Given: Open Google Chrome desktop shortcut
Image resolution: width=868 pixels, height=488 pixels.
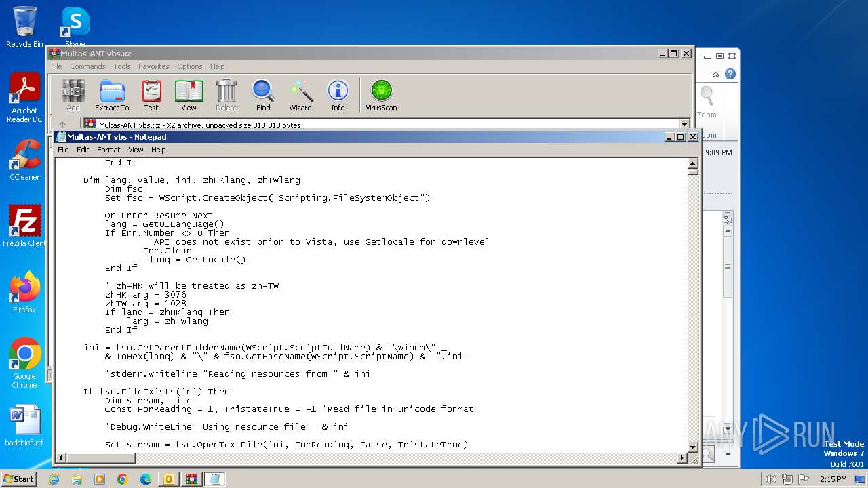Looking at the screenshot, I should pos(24,363).
